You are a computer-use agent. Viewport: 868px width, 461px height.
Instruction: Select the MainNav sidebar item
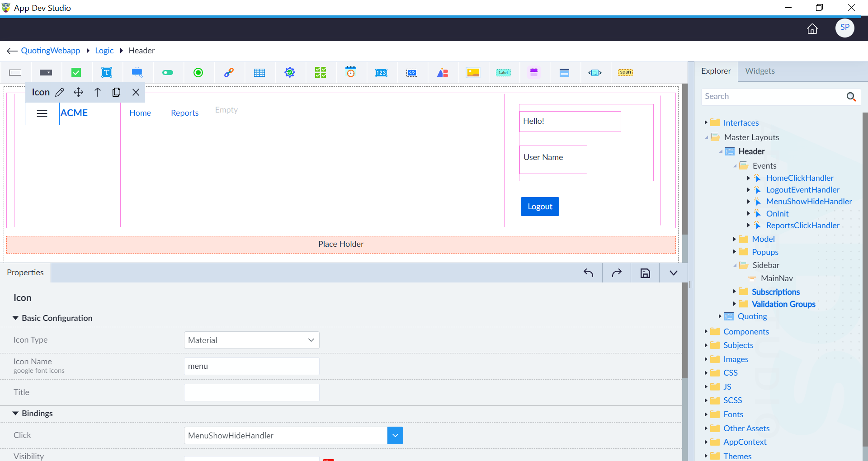click(x=777, y=278)
